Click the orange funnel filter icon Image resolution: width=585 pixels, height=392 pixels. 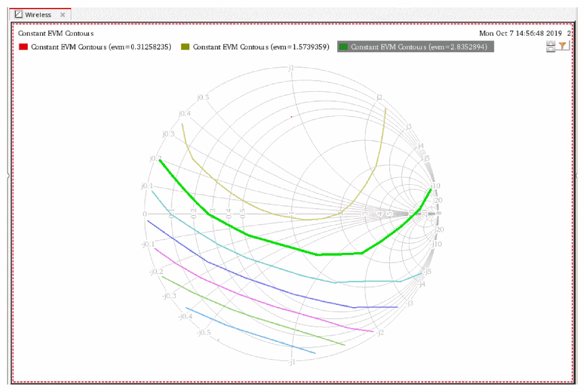click(x=563, y=46)
